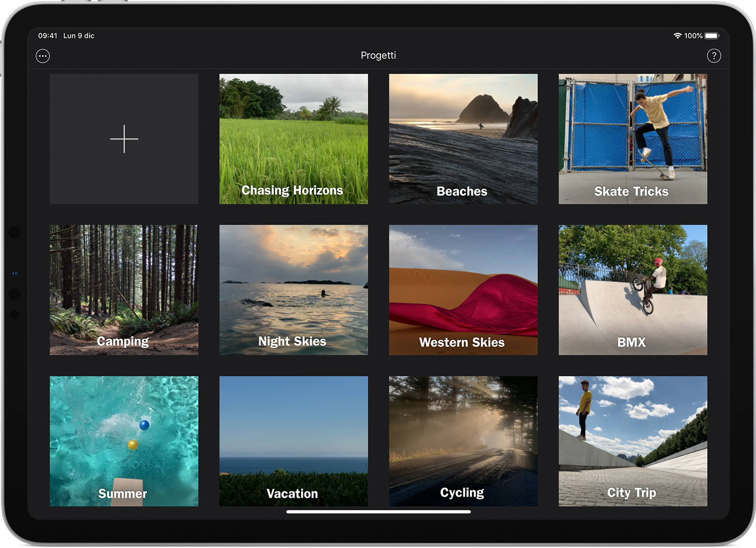Open the more options ellipsis menu
756x548 pixels.
(x=43, y=56)
